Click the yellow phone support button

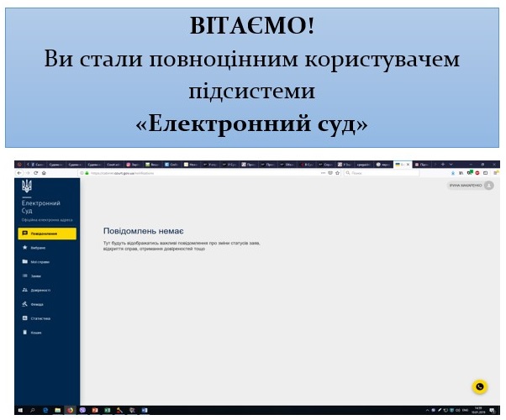(479, 386)
